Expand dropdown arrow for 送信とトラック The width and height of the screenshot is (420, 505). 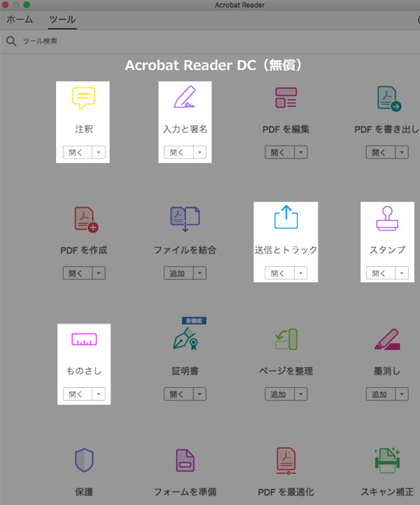(301, 273)
